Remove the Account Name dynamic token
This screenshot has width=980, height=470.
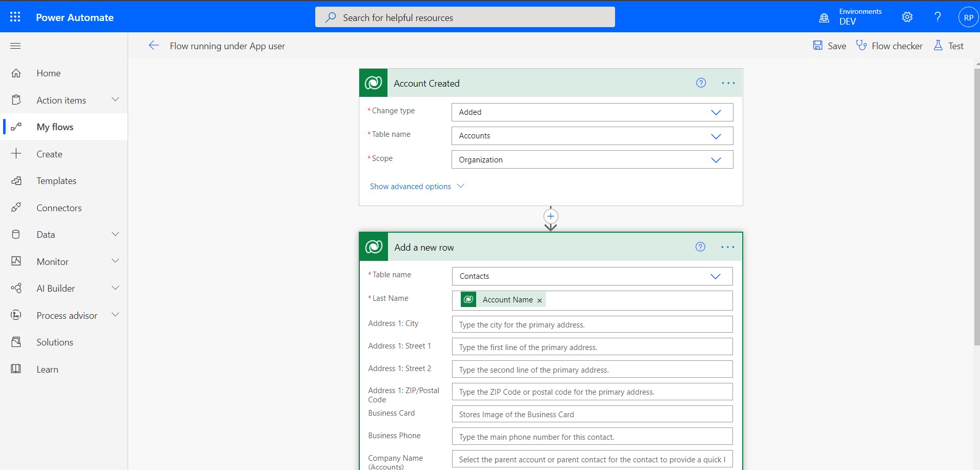[539, 301]
